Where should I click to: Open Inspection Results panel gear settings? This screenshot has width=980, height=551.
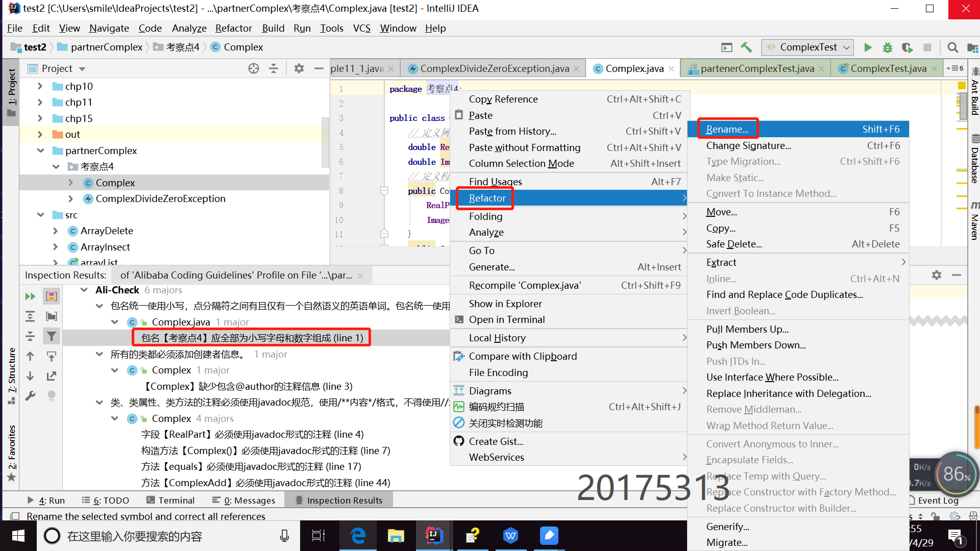(x=936, y=275)
